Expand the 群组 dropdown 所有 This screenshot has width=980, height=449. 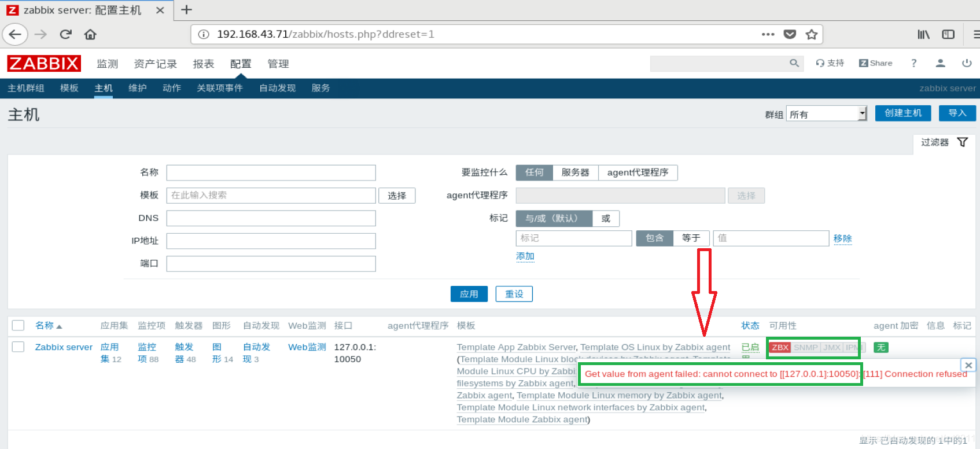click(x=826, y=114)
